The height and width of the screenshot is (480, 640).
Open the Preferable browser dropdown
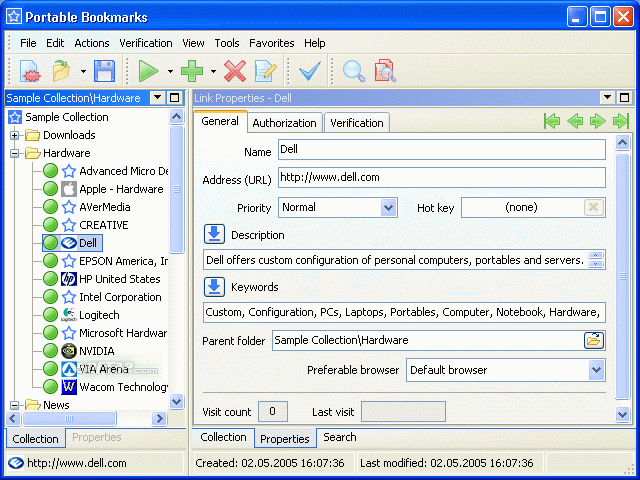click(x=596, y=370)
